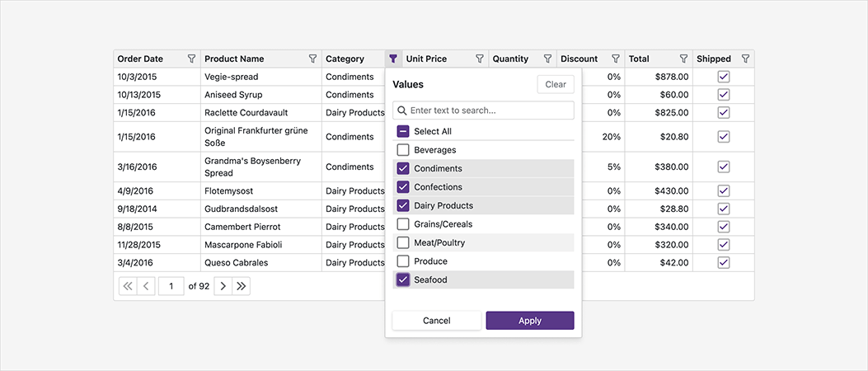868x371 pixels.
Task: Open the Discount column filter icon
Action: click(615, 59)
